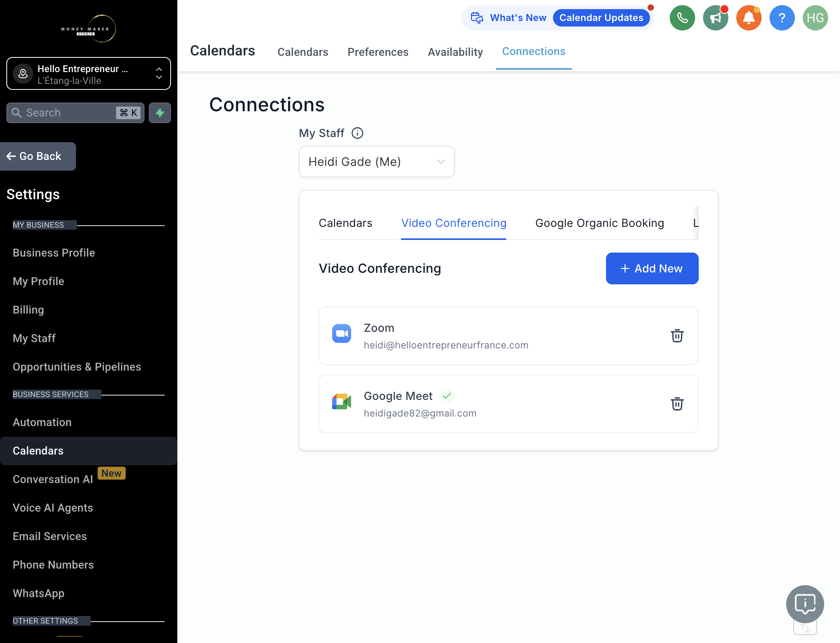840x643 pixels.
Task: Open Conversation AI settings
Action: pos(53,479)
